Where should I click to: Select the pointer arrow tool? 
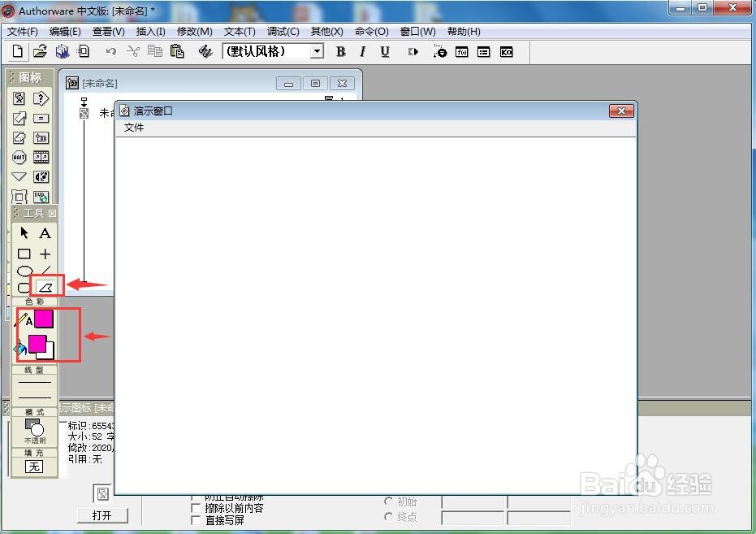point(24,233)
